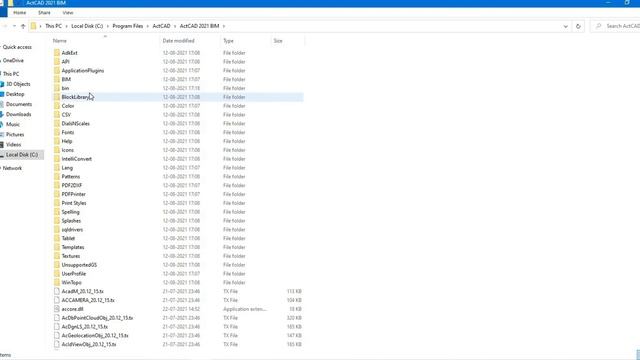Select Music in the navigation pane

pyautogui.click(x=13, y=124)
